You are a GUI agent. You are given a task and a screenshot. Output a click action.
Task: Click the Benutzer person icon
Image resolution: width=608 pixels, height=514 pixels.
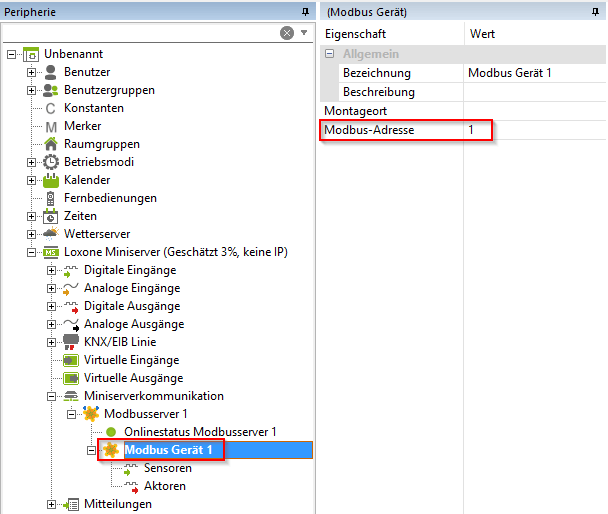click(50, 72)
